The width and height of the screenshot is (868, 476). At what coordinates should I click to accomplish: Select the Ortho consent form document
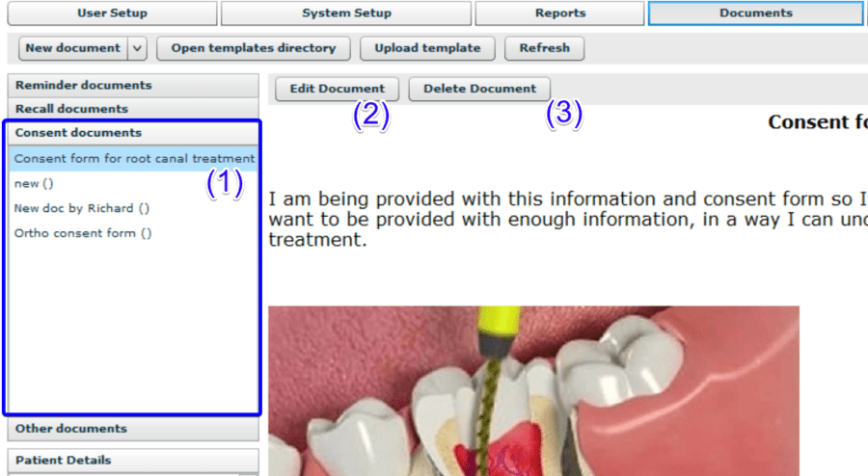click(83, 233)
